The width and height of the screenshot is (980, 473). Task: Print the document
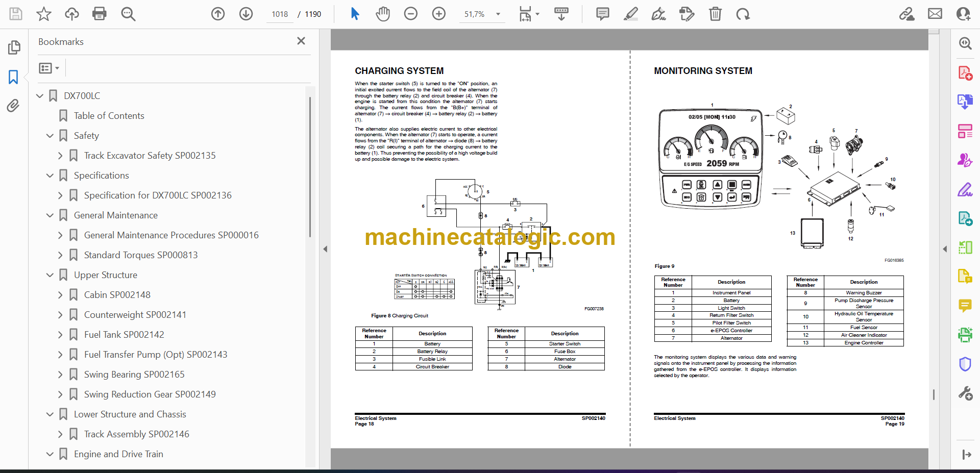(100, 14)
